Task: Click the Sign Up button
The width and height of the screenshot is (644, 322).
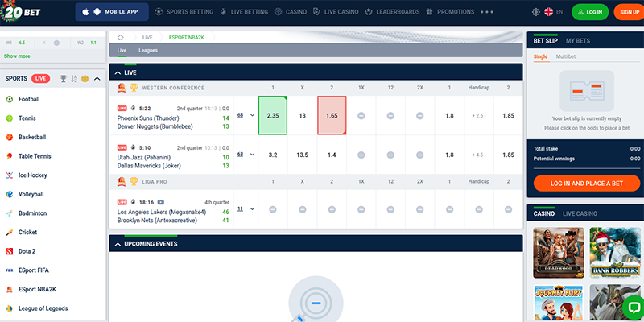Action: 629,12
